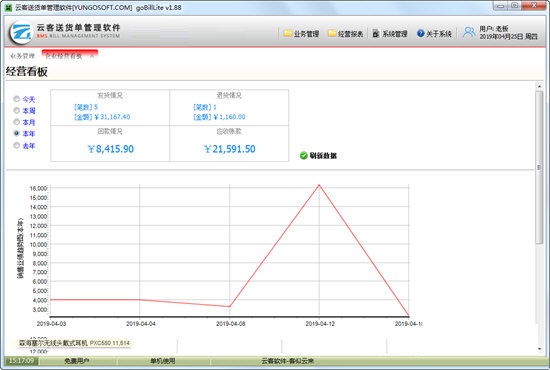This screenshot has height=370, width=550.
Task: Select the 今天 radio button
Action: click(16, 99)
